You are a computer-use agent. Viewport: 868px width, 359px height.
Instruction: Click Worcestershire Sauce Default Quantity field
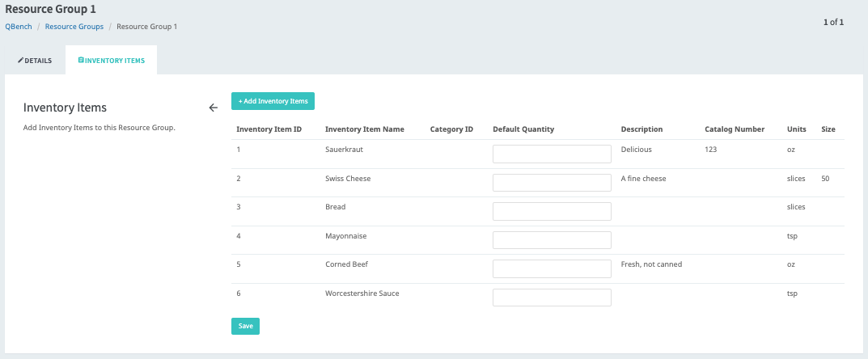(x=552, y=298)
